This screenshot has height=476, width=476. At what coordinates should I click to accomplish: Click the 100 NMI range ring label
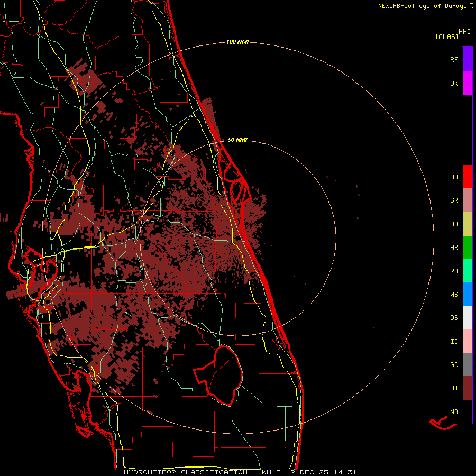pyautogui.click(x=237, y=42)
